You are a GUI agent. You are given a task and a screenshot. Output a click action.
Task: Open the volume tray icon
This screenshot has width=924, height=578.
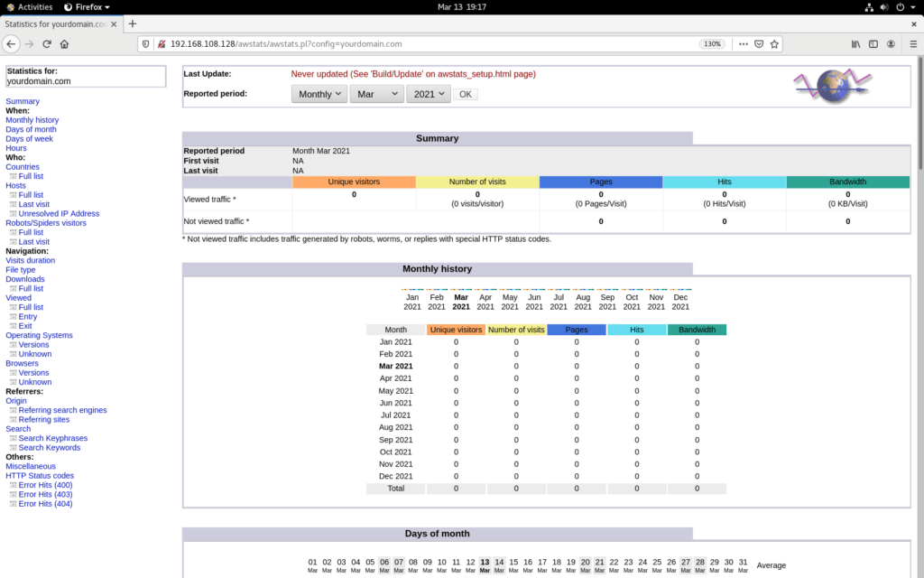click(884, 7)
